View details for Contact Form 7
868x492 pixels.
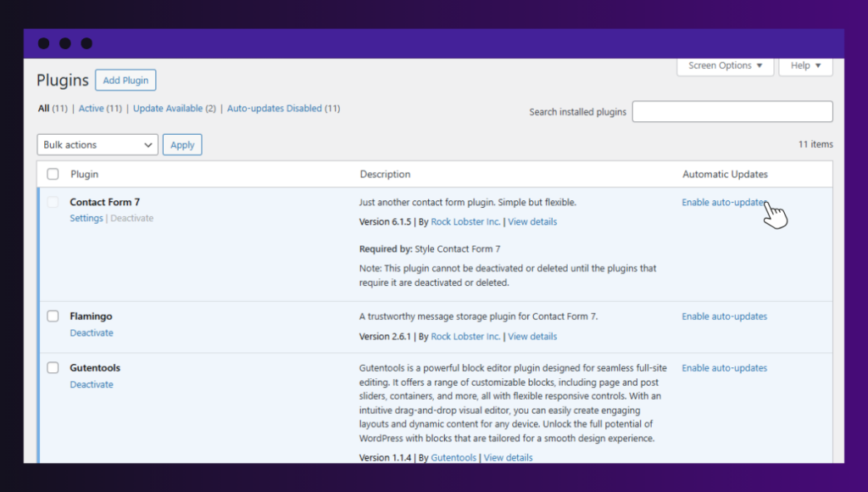(x=532, y=221)
